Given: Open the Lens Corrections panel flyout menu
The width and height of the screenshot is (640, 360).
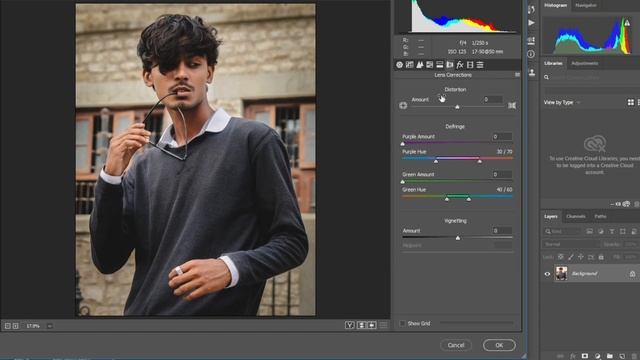Looking at the screenshot, I should point(517,75).
